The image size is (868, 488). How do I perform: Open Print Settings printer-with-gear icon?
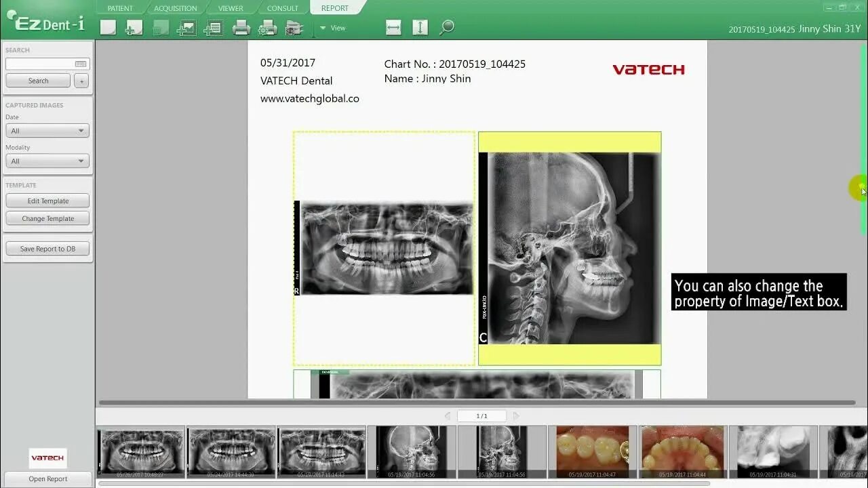click(x=268, y=28)
